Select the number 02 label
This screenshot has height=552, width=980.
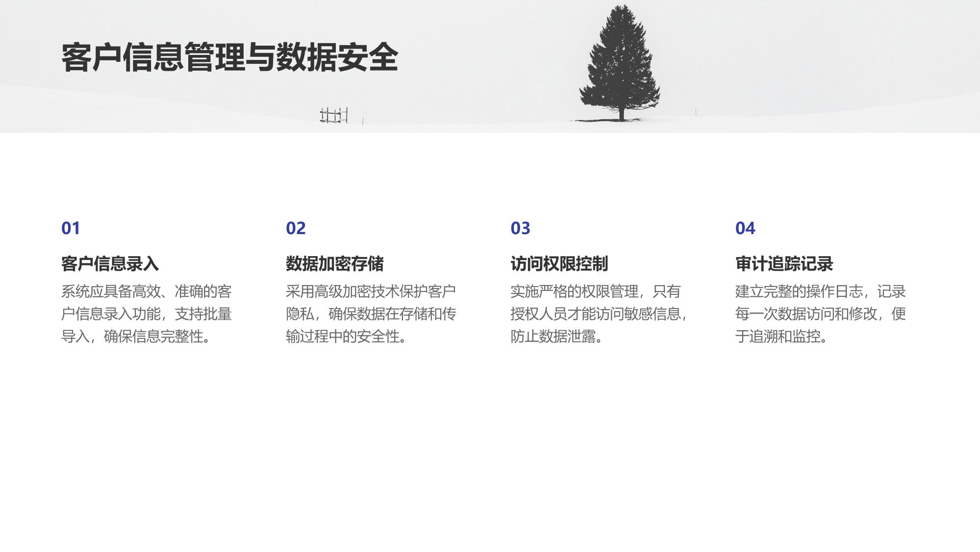296,228
